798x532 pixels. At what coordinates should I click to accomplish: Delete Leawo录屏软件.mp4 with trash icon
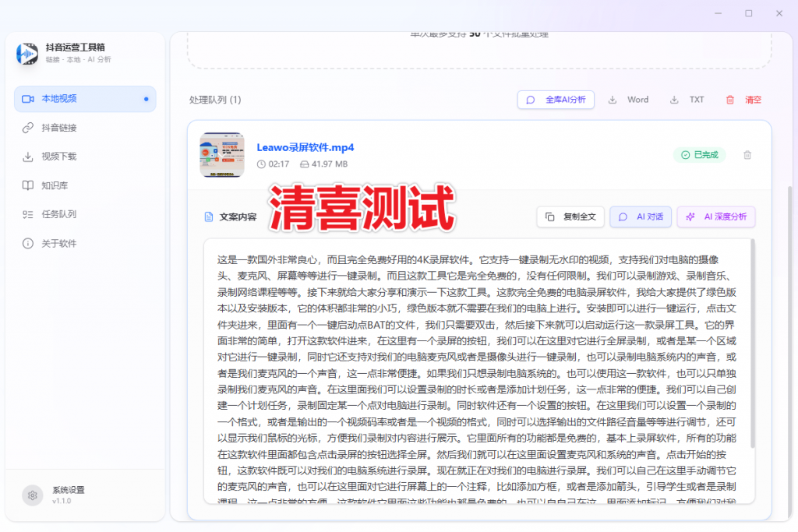click(747, 155)
